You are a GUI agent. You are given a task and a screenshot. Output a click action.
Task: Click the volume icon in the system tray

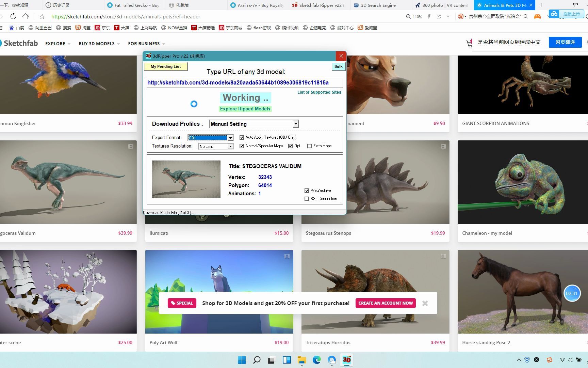point(570,360)
